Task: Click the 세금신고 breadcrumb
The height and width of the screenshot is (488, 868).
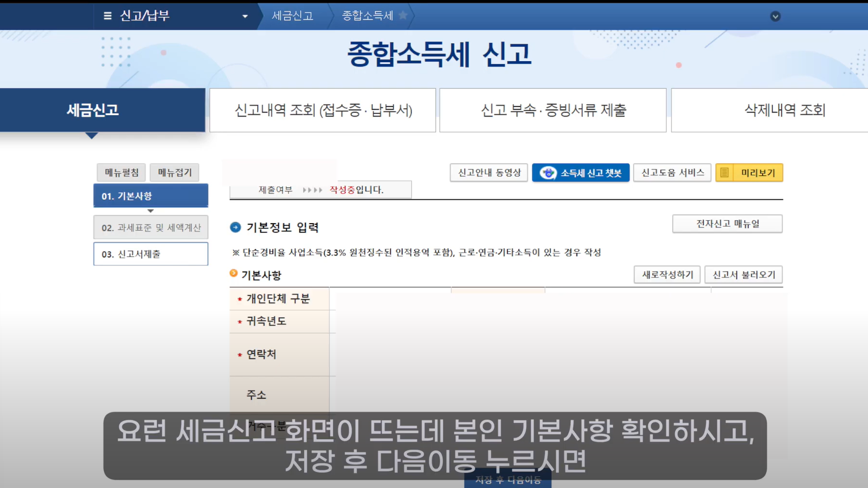Action: pyautogui.click(x=292, y=16)
